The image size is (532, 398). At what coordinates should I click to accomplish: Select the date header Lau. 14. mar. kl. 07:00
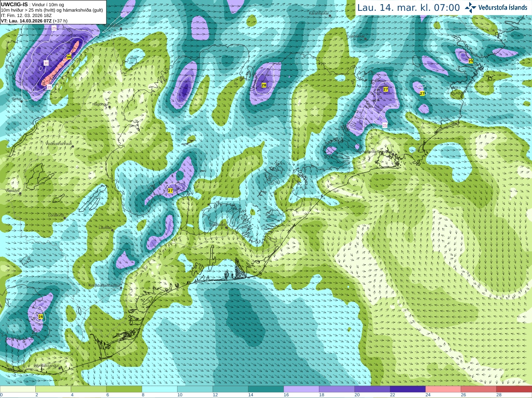point(409,7)
